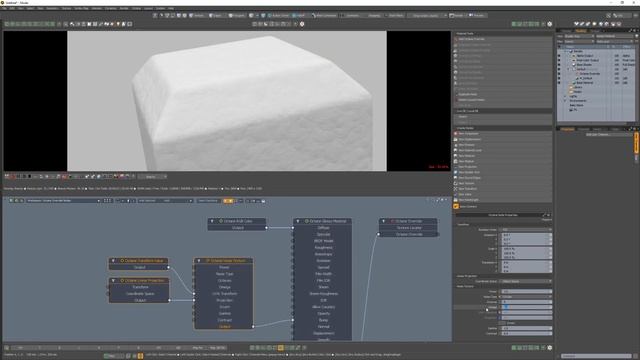Click the Contrast value field
The image size is (640, 360).
coord(526,333)
